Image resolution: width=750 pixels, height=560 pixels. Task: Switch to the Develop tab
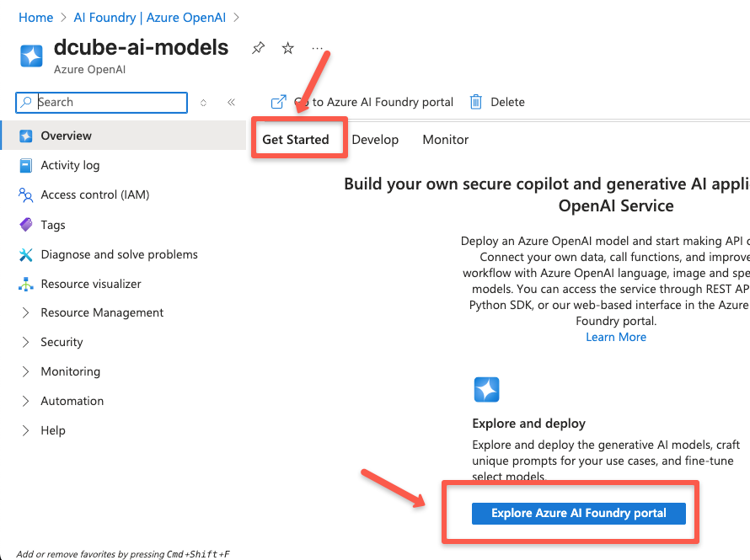[x=375, y=140]
